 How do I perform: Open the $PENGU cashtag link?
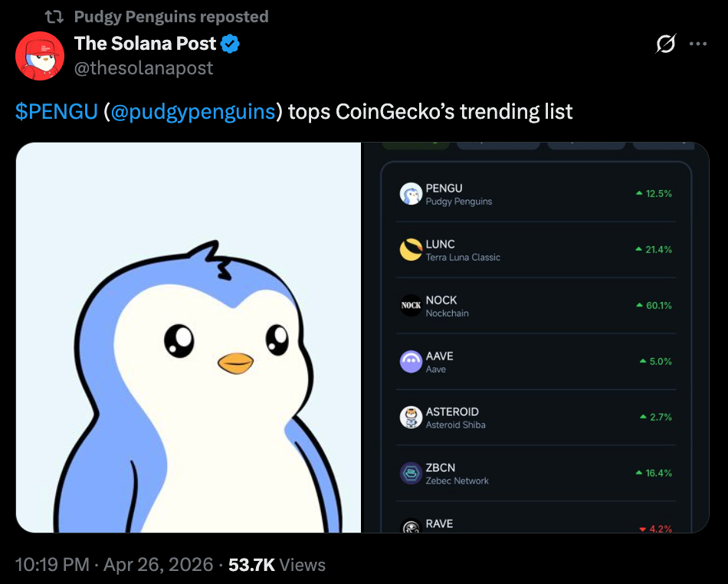pos(56,112)
